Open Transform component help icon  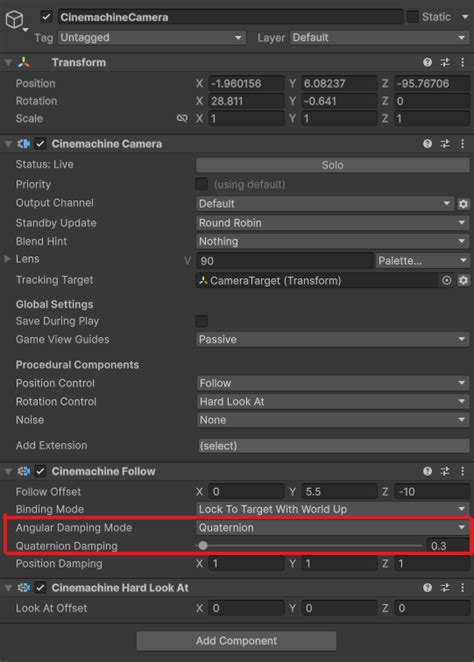pos(427,62)
